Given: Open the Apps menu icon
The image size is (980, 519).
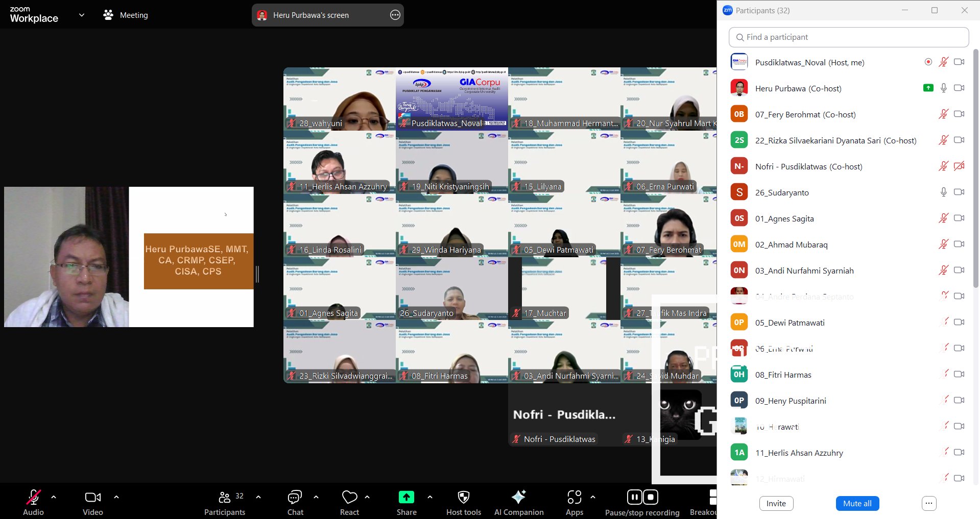Looking at the screenshot, I should [574, 498].
